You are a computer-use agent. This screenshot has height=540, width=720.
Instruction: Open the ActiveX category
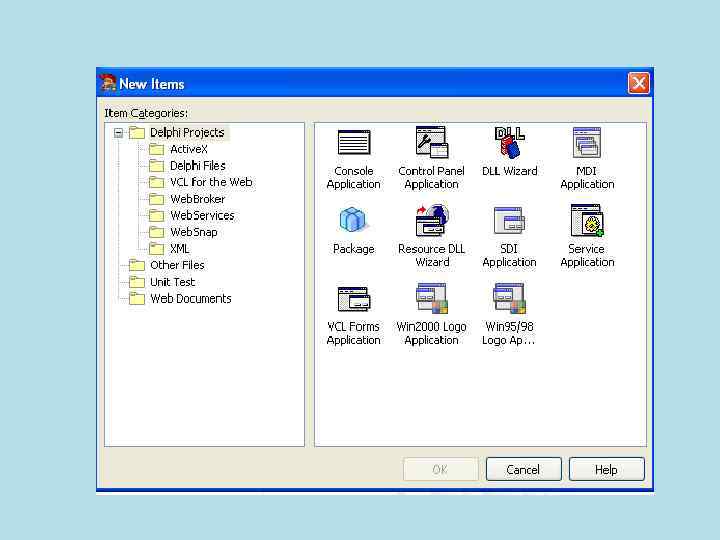189,149
